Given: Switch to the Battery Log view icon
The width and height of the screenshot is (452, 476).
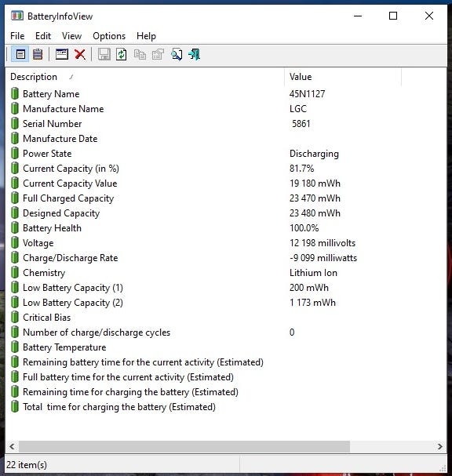Looking at the screenshot, I should coord(38,54).
